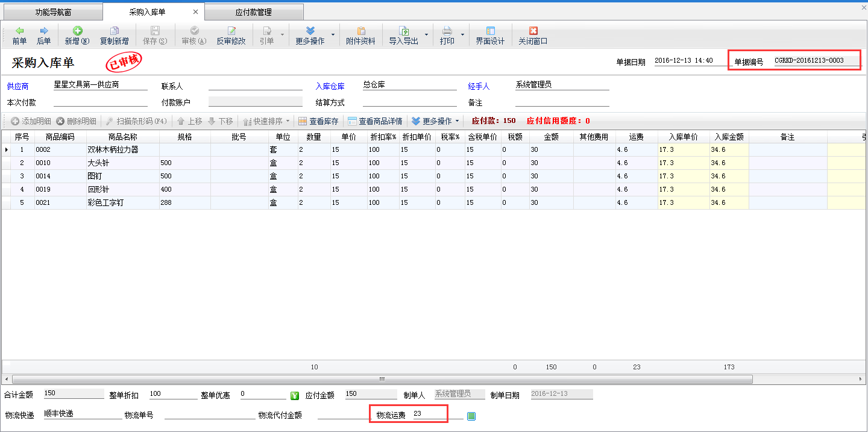Click the yen icon next to 整单优惠
Screen dimensions: 868x432
coord(294,395)
